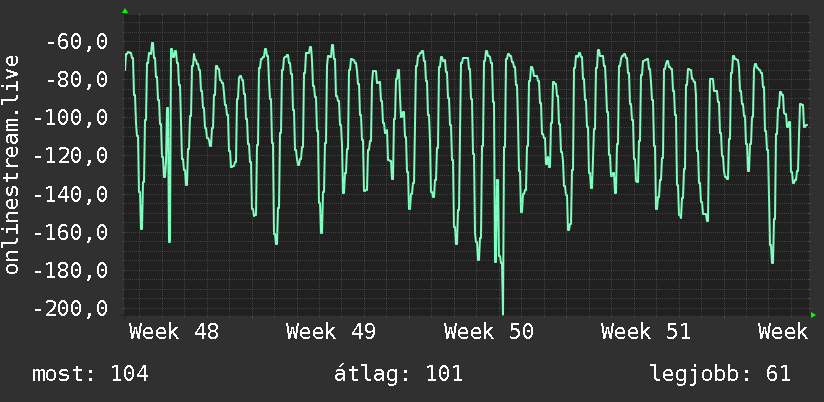Click the green arrow ending the x-axis
Image resolution: width=824 pixels, height=402 pixels.
tap(813, 315)
